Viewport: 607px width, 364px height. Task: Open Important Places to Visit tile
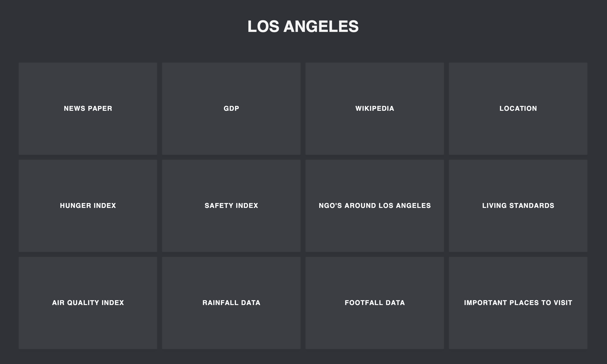pos(518,303)
